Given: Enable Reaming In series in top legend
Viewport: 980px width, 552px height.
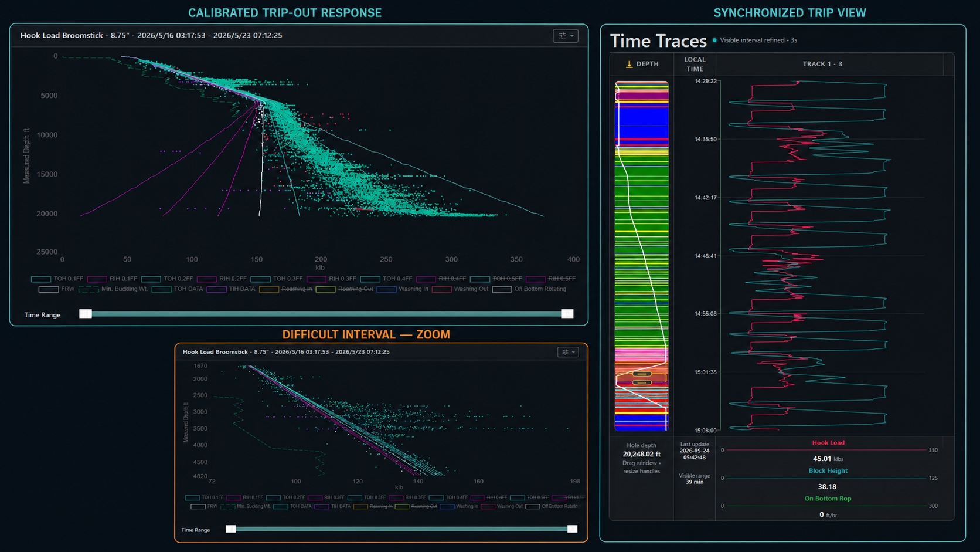Looking at the screenshot, I should 285,289.
